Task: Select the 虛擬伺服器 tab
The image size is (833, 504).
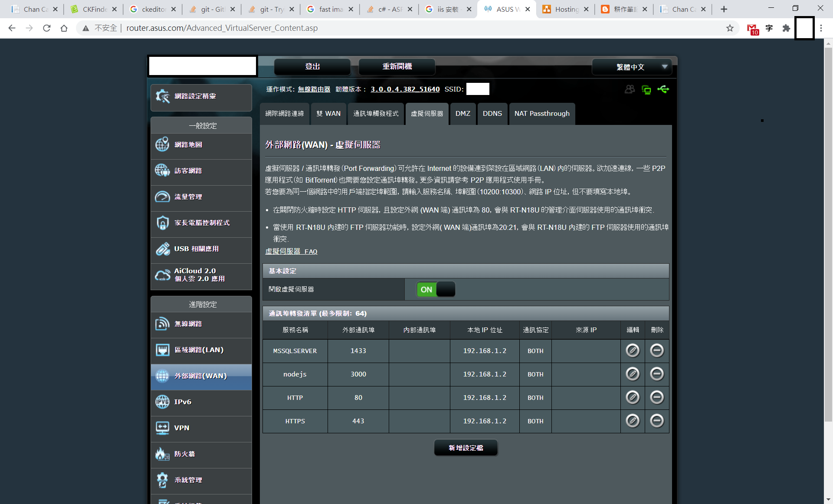Action: [427, 114]
